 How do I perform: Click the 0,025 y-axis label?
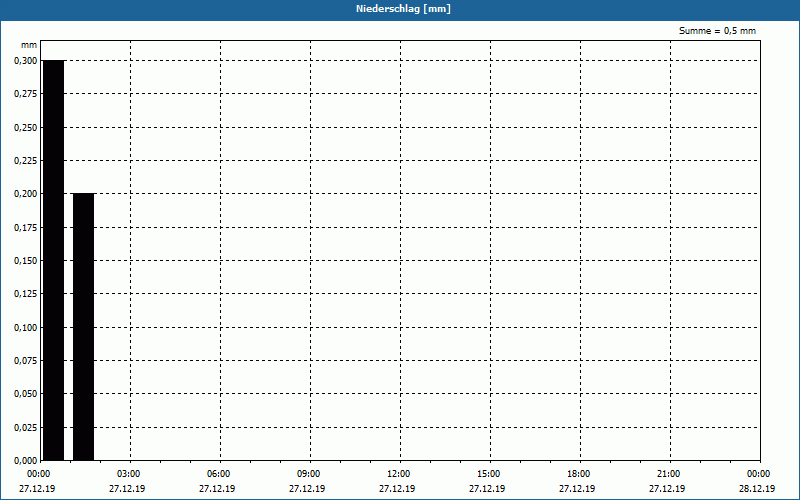[x=26, y=428]
